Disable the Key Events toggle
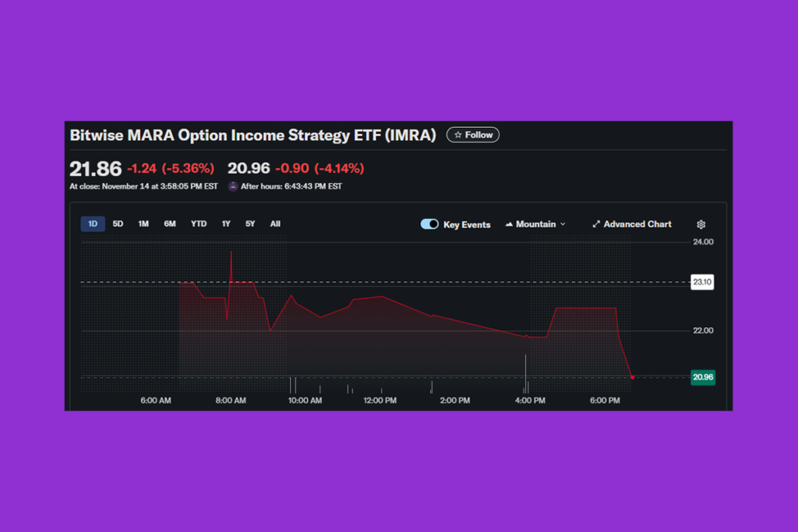798x532 pixels. click(x=429, y=224)
